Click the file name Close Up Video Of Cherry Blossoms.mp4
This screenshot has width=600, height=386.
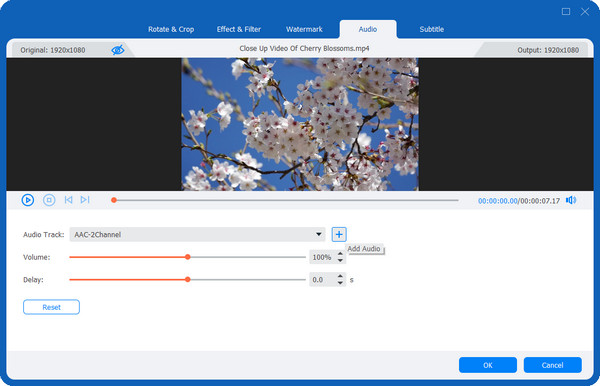[x=304, y=49]
